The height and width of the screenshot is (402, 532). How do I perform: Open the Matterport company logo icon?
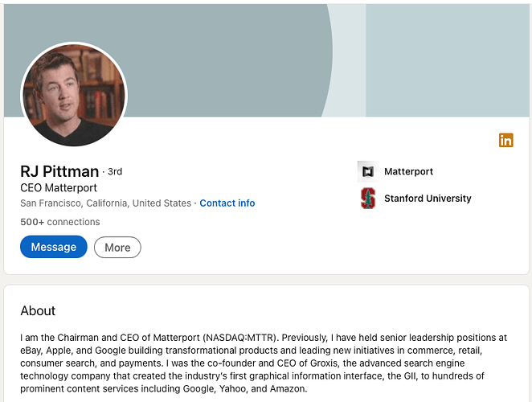368,171
